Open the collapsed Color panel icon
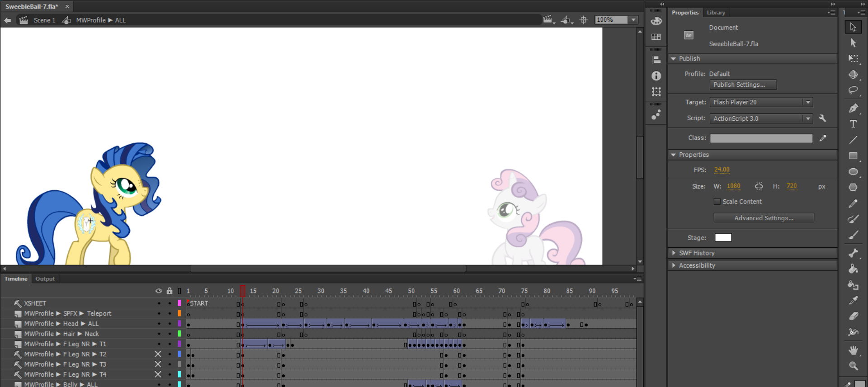 click(x=656, y=21)
